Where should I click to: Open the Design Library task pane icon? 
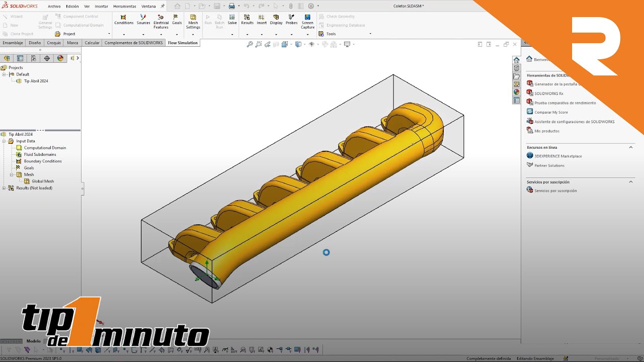point(517,68)
